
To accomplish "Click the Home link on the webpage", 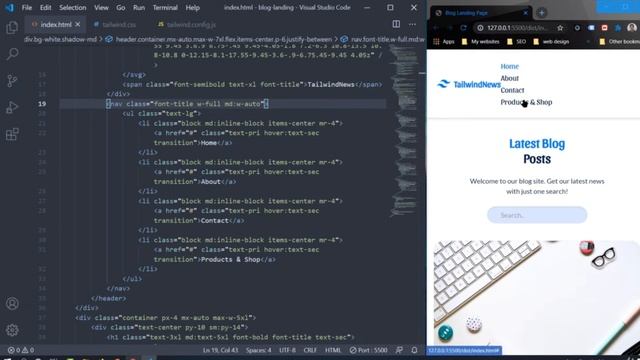I will point(509,66).
